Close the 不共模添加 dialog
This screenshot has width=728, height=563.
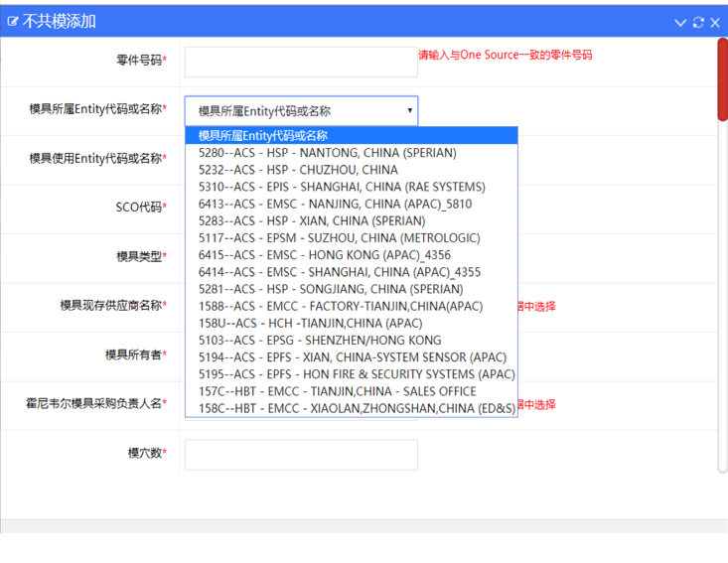point(715,22)
